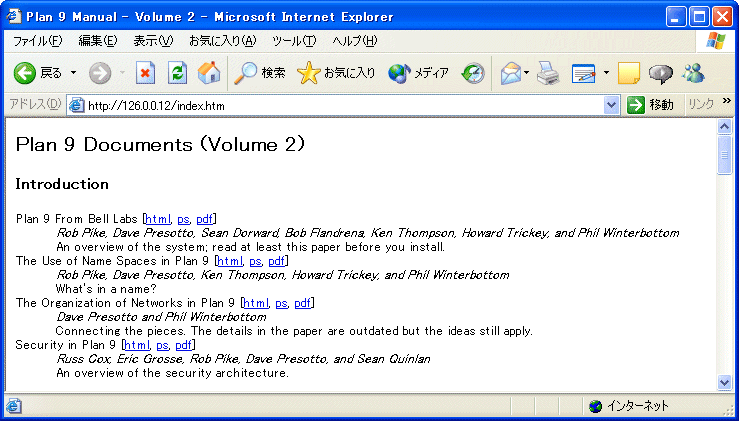Screen dimensions: 739x421
Task: Go back with the 戻る button
Action: point(38,73)
